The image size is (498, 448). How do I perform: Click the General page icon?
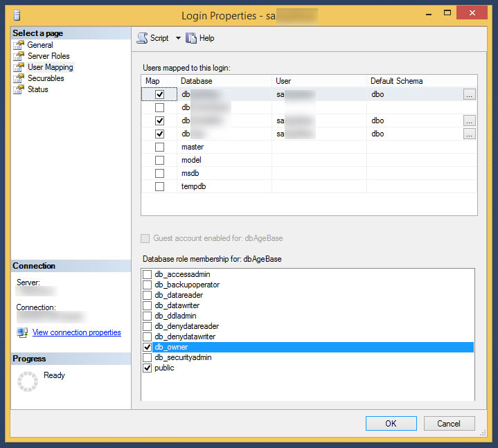click(x=19, y=45)
